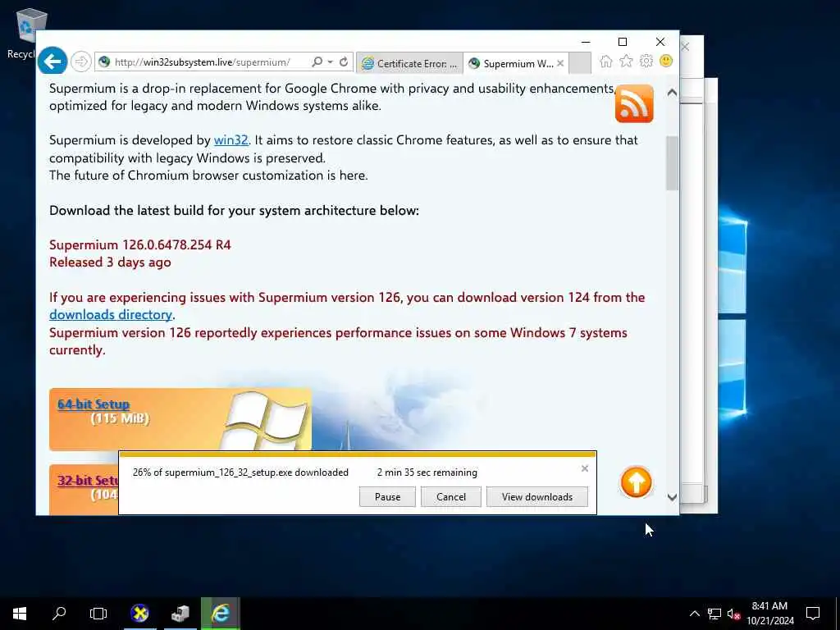The height and width of the screenshot is (630, 840).
Task: Click the Released 3 days ago text
Action: (111, 262)
